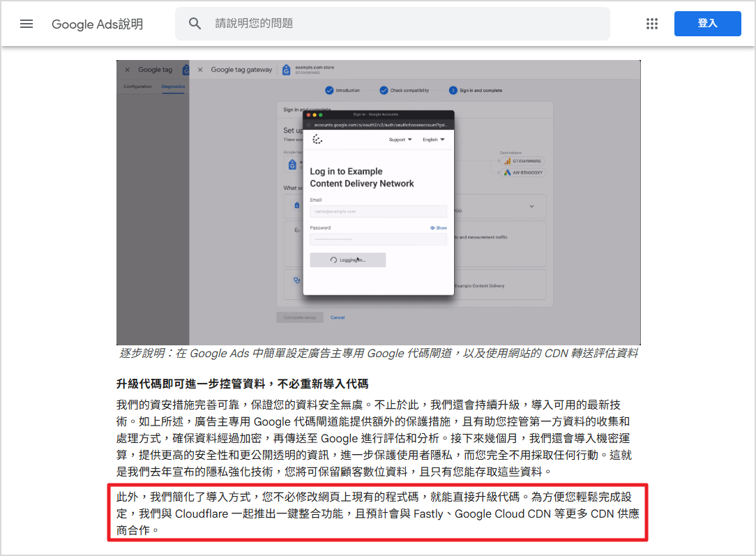Toggle Show password eye
The width and height of the screenshot is (756, 556).
[x=439, y=228]
